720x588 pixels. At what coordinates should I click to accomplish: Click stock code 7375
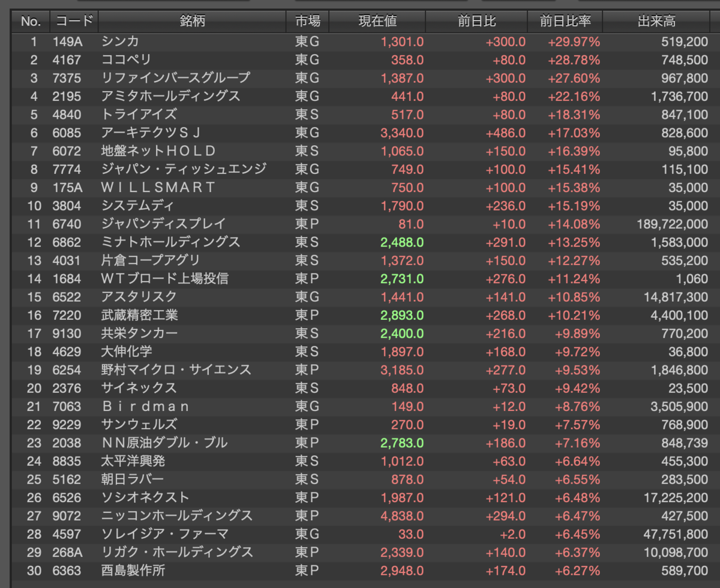pyautogui.click(x=67, y=78)
